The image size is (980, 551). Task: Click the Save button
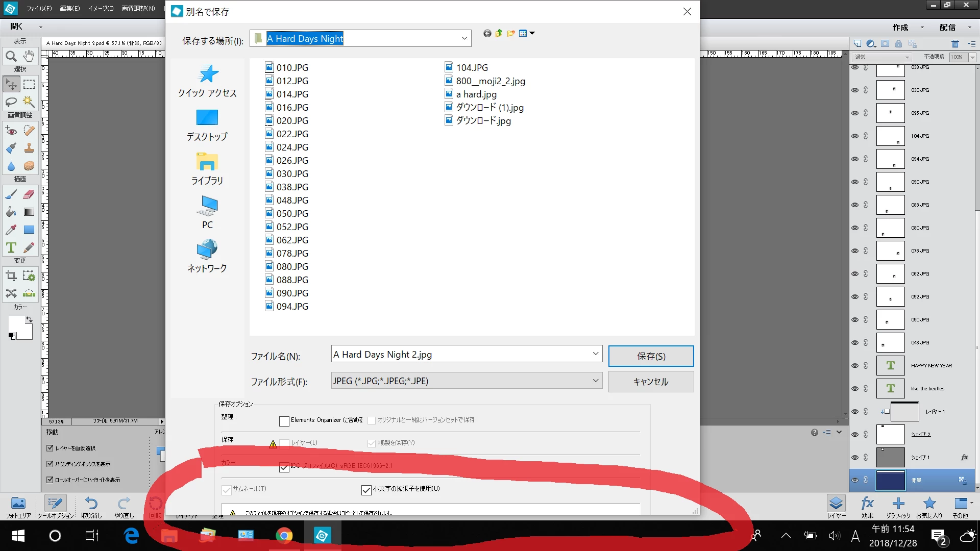pos(651,356)
